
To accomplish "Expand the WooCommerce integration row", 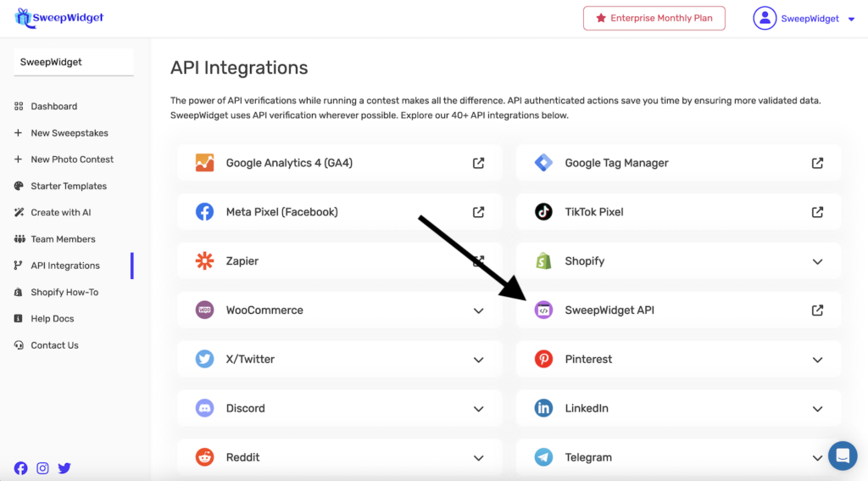I will coord(479,310).
